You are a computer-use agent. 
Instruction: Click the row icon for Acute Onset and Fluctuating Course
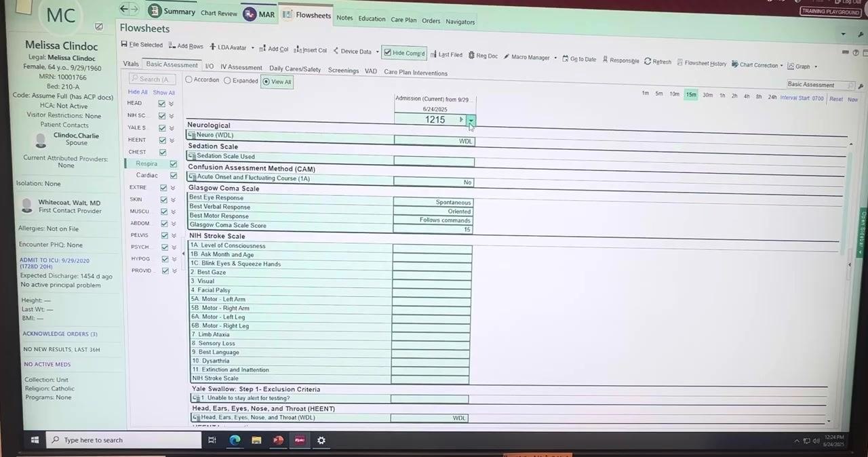click(x=193, y=177)
